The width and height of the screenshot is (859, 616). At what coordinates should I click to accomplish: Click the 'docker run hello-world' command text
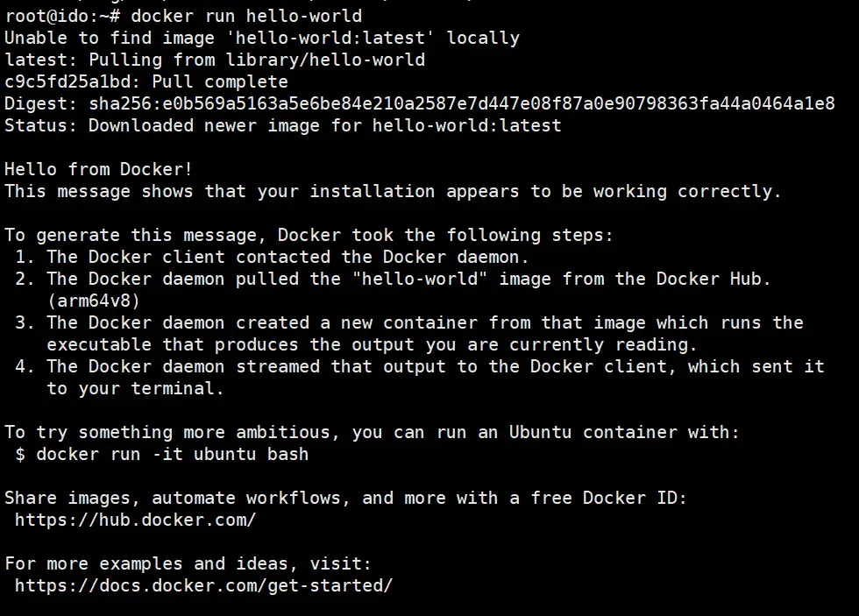[246, 16]
